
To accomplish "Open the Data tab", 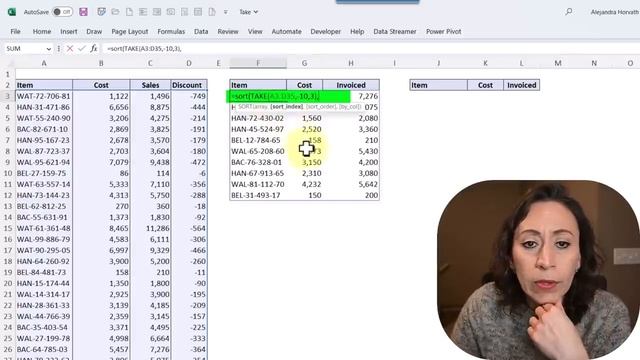I will coord(201,31).
